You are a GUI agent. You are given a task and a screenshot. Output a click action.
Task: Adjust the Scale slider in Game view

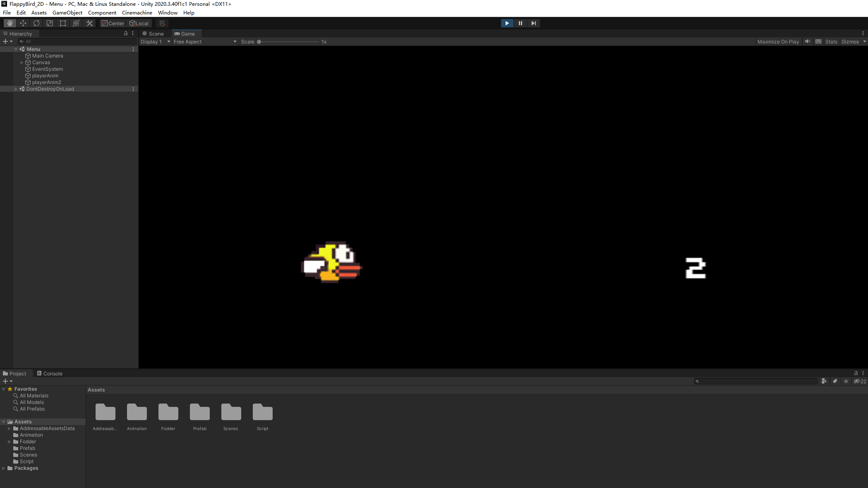[x=260, y=41]
